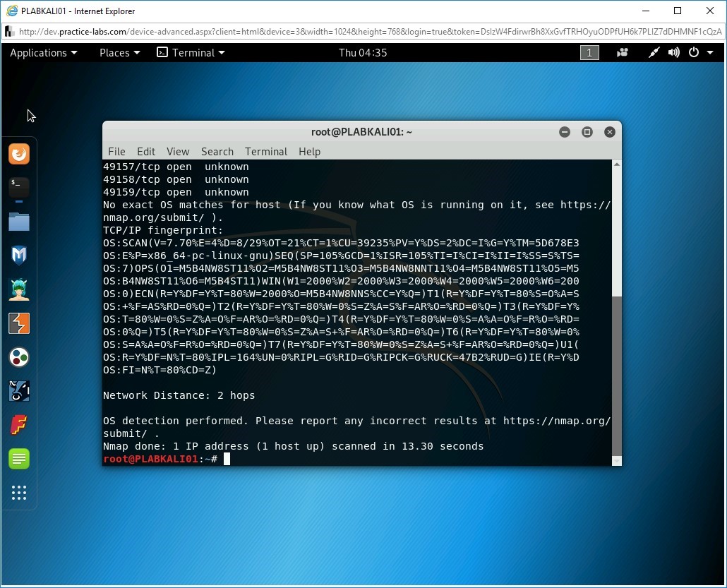Open Burp Suite from the dock
Image resolution: width=727 pixels, height=588 pixels.
pos(19,323)
